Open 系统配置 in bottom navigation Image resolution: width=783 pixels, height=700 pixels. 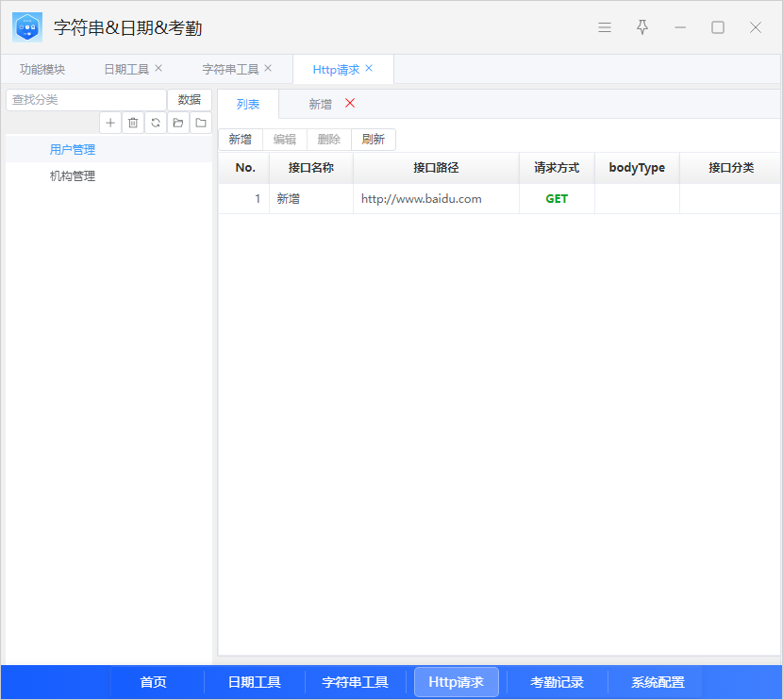pos(658,682)
